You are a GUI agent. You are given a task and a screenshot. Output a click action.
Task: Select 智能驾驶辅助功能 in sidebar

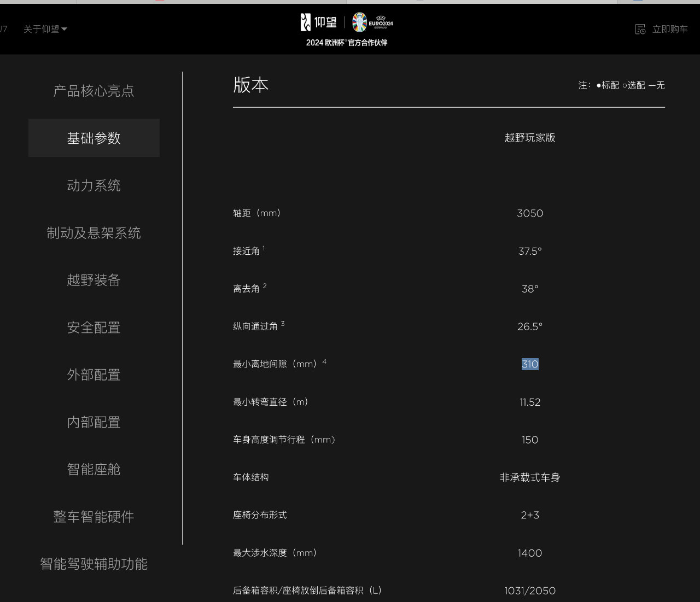pos(94,564)
